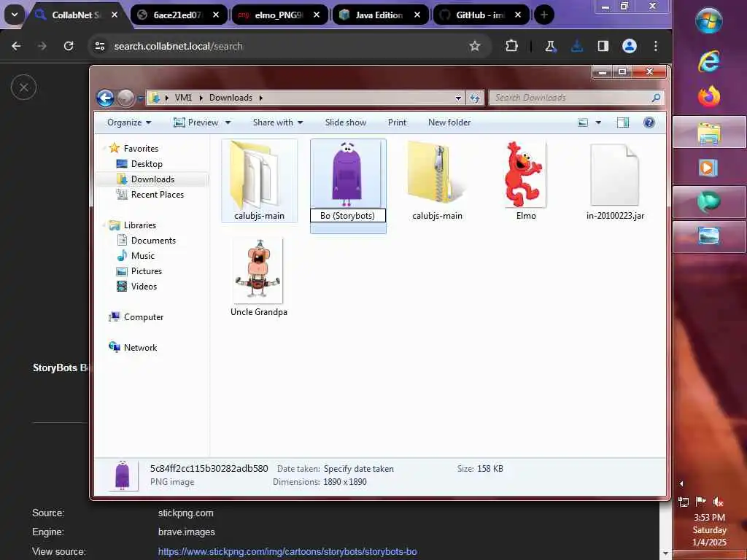Open the Windows Start orb
This screenshot has height=560, width=747.
708,21
